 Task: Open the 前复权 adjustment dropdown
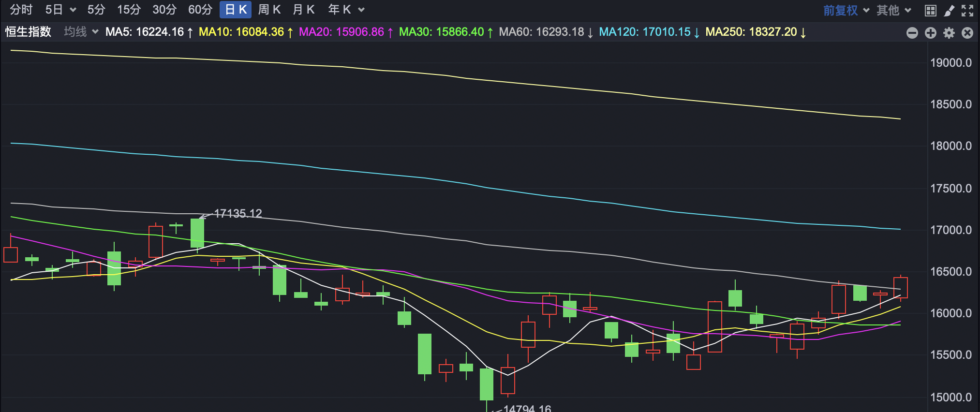(x=846, y=10)
